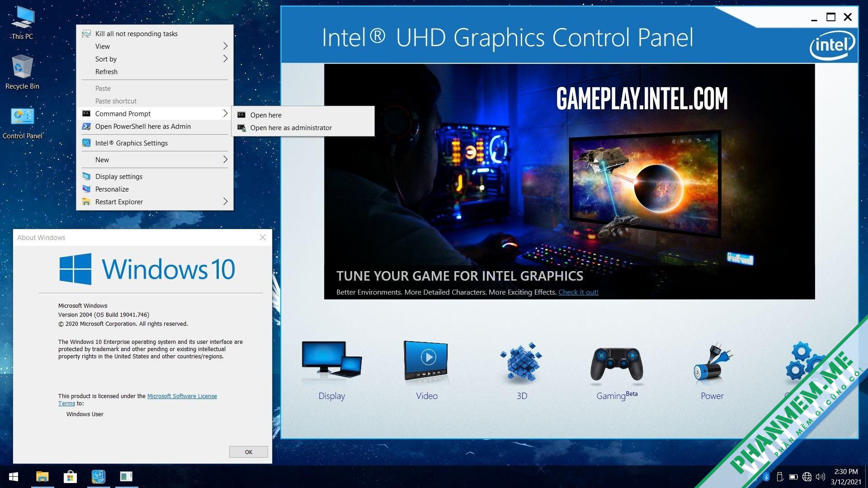Open the Windows Start menu
This screenshot has width=868, height=488.
coord(14,477)
